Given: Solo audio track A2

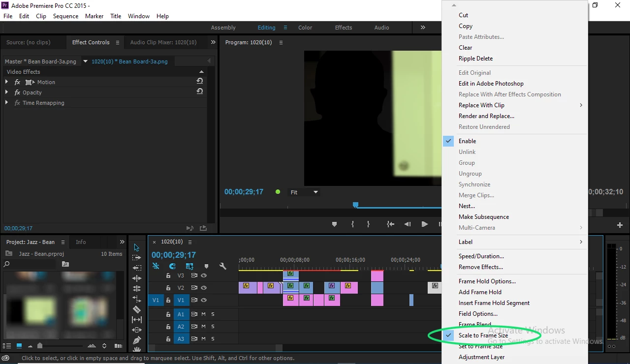Looking at the screenshot, I should 213,327.
